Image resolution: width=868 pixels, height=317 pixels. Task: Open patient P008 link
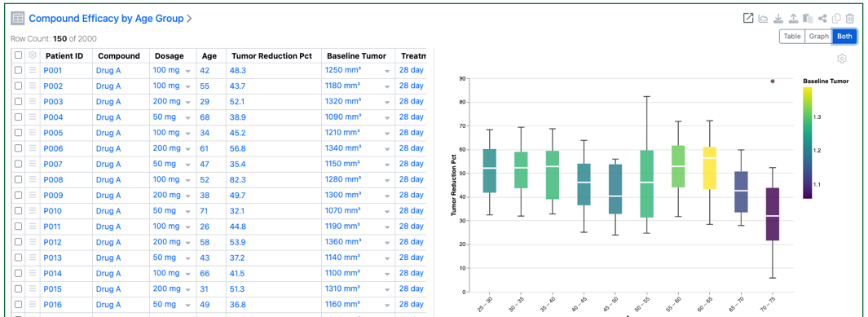click(53, 179)
